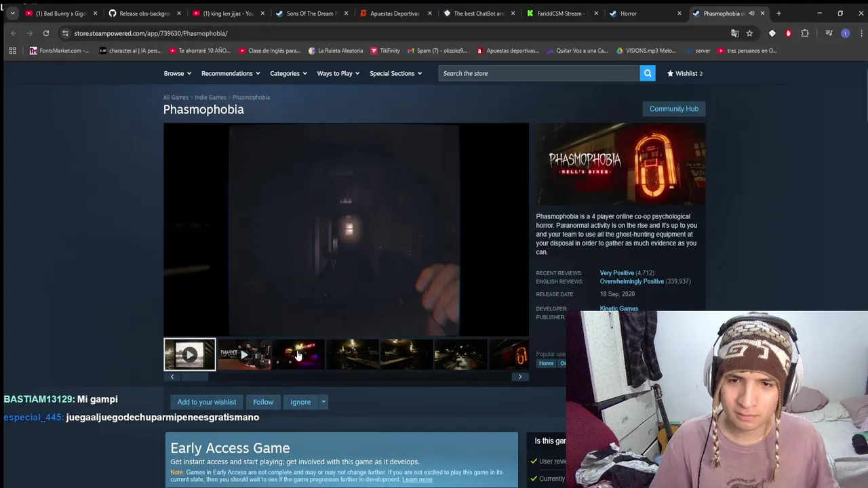The image size is (868, 488).
Task: Bookmark this page with the star icon
Action: [x=749, y=33]
